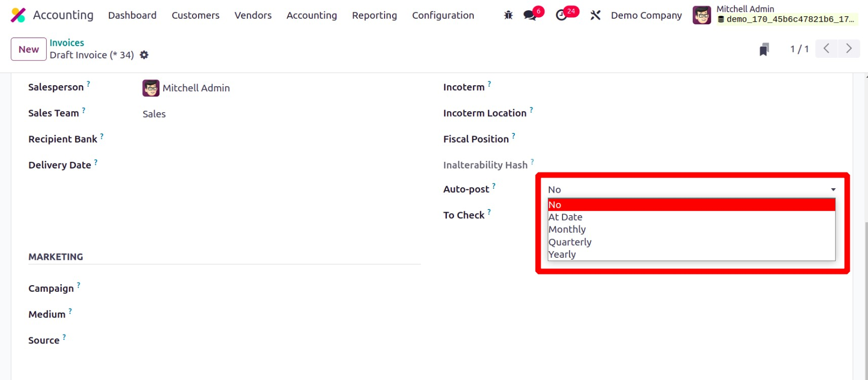The image size is (868, 380).
Task: Open the gear actions menu for invoice
Action: coord(144,55)
